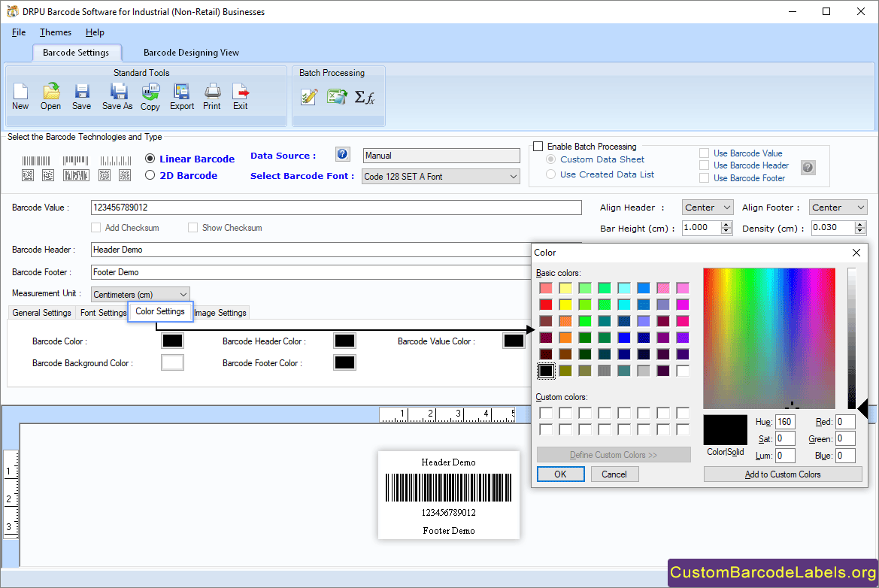Click the Barcode Background Color white swatch
This screenshot has height=588, width=879.
[x=172, y=362]
